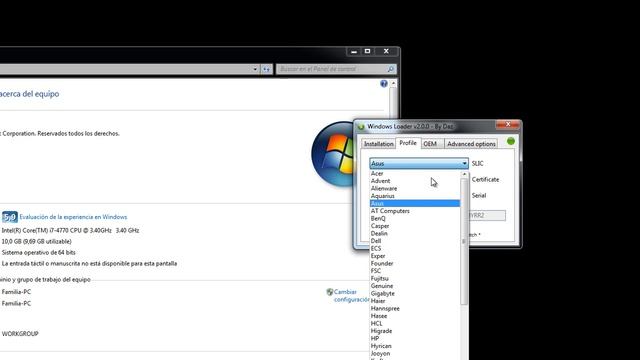Click the serial key input field

pyautogui.click(x=487, y=216)
